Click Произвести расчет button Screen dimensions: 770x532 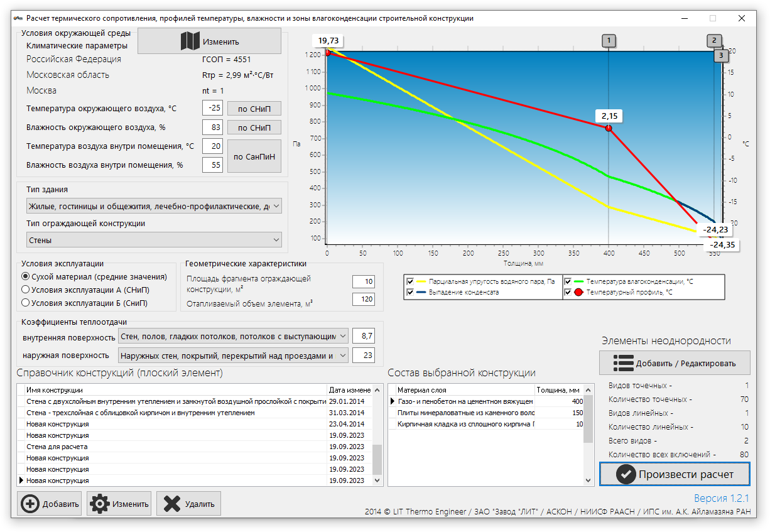coord(675,474)
